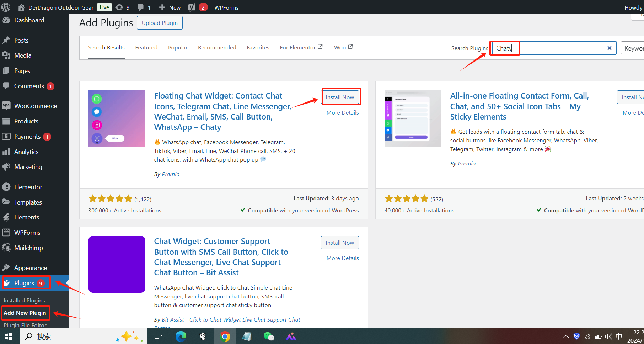Select the WooCommerce sidebar icon

pyautogui.click(x=6, y=106)
